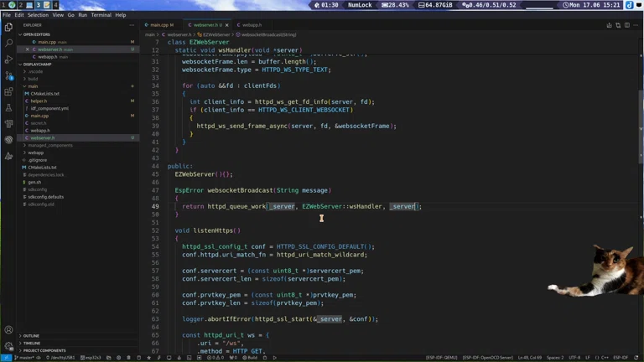Open helper.h in the file tree

click(39, 101)
